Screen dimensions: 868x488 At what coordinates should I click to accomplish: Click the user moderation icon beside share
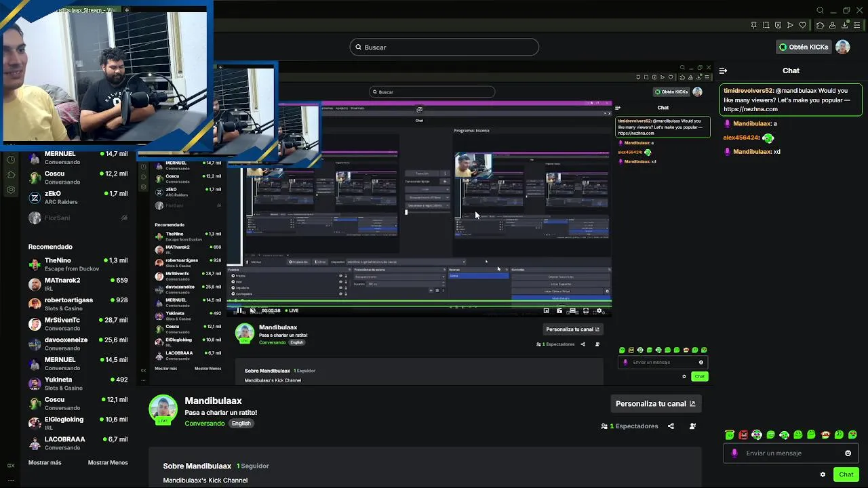point(692,426)
